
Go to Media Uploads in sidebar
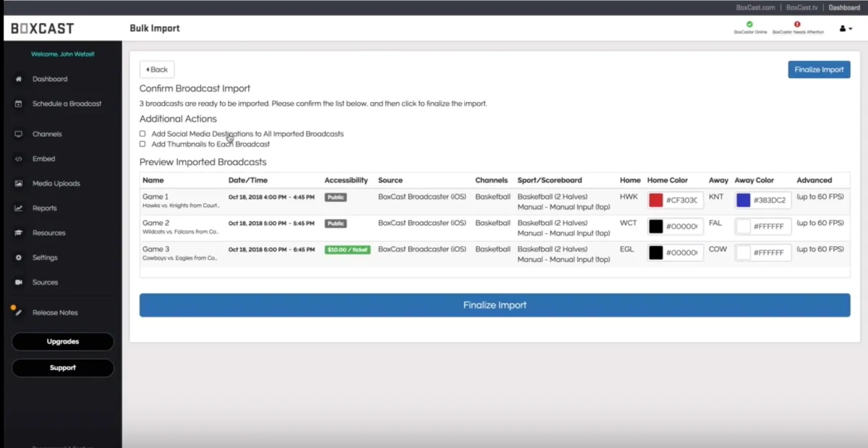tap(56, 183)
